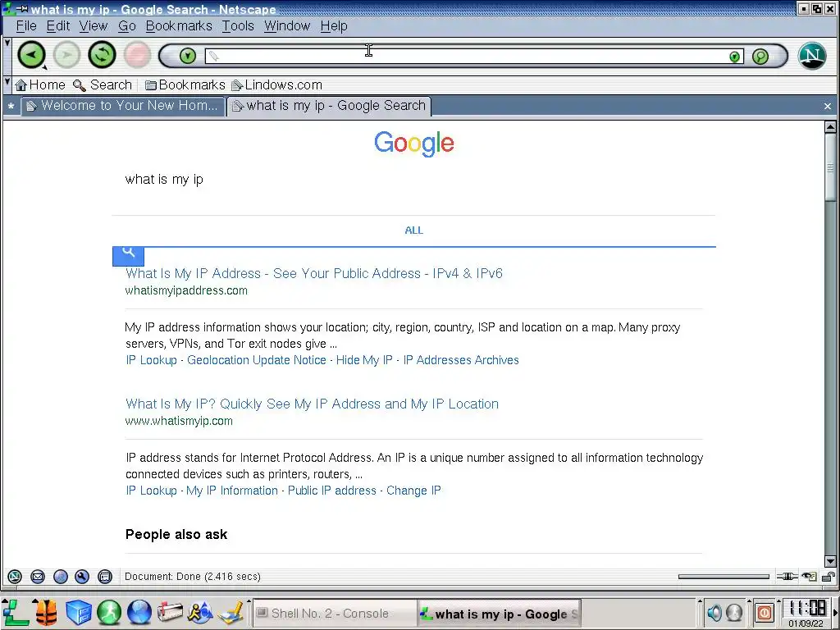Click the greyed Forward navigation button
Screen dimensions: 840x630
tap(66, 55)
